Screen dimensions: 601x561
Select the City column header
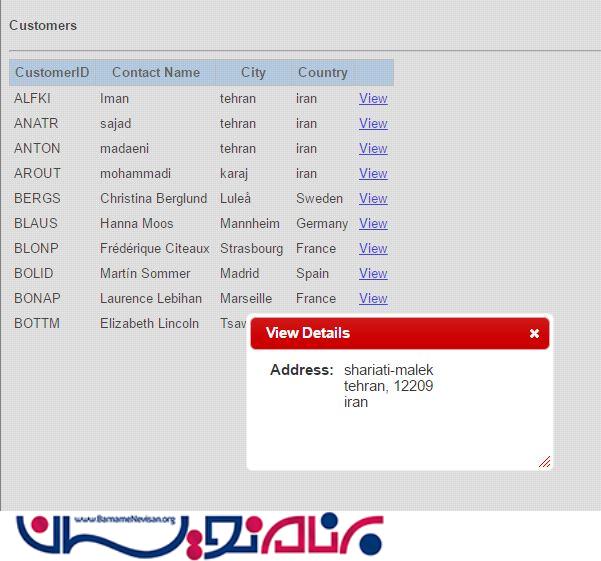(x=253, y=73)
